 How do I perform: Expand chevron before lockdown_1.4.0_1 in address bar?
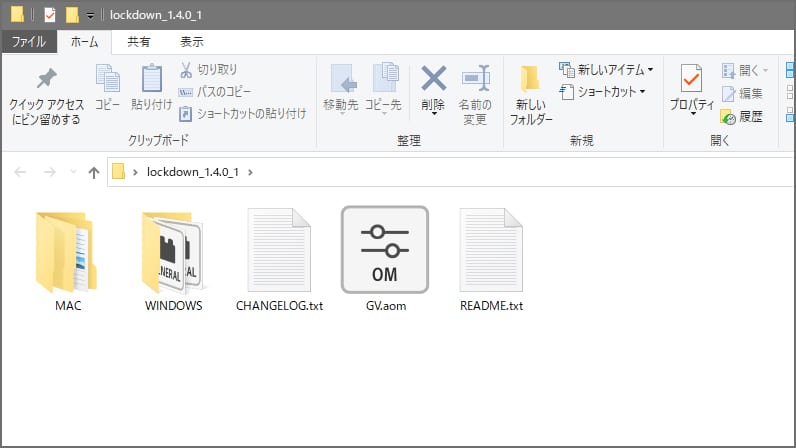[135, 172]
